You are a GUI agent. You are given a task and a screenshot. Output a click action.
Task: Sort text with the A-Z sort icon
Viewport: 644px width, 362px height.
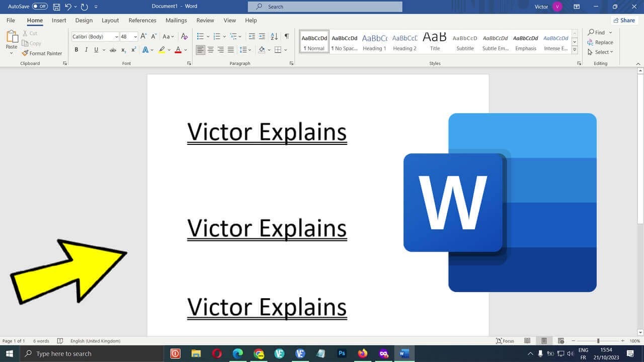click(274, 36)
